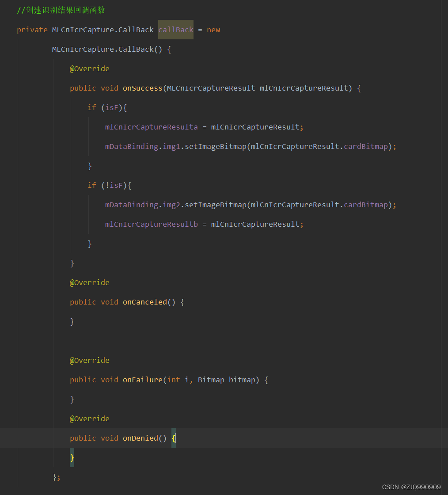448x495 pixels.
Task: Click 'img2' in the mDataBinding line
Action: (171, 205)
